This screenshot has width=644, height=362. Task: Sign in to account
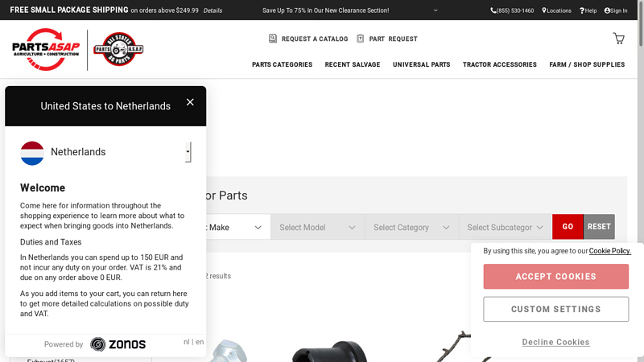click(616, 10)
